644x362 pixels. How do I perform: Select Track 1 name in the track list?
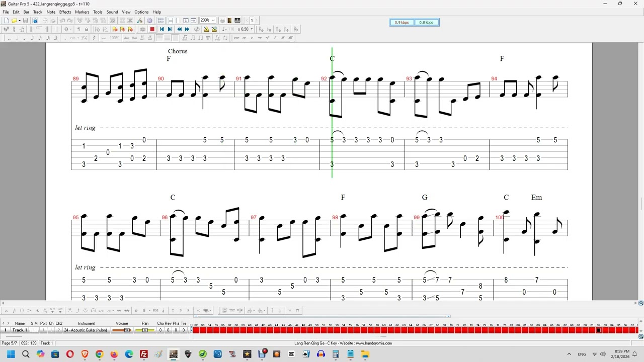coord(20,330)
